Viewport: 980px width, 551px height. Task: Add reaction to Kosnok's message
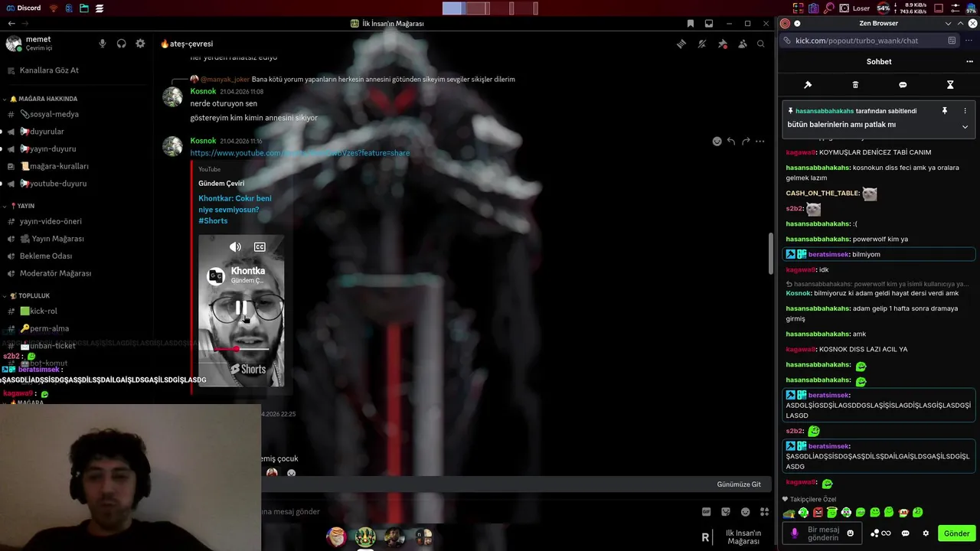[x=717, y=141]
